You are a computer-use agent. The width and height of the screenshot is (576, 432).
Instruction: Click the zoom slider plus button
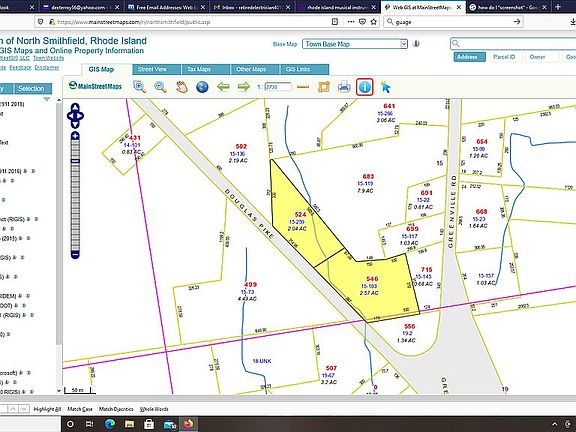click(x=75, y=136)
